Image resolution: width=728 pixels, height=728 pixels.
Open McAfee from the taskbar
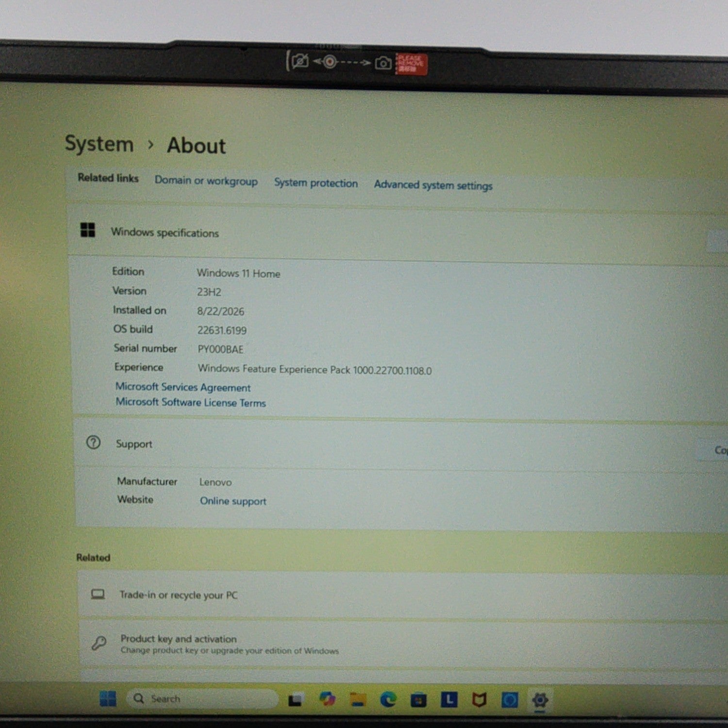(x=479, y=700)
